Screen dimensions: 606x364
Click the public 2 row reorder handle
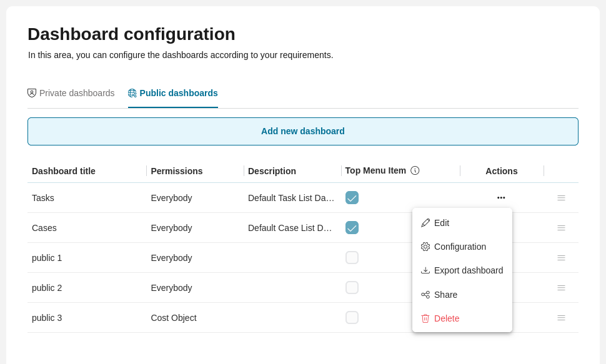(561, 288)
